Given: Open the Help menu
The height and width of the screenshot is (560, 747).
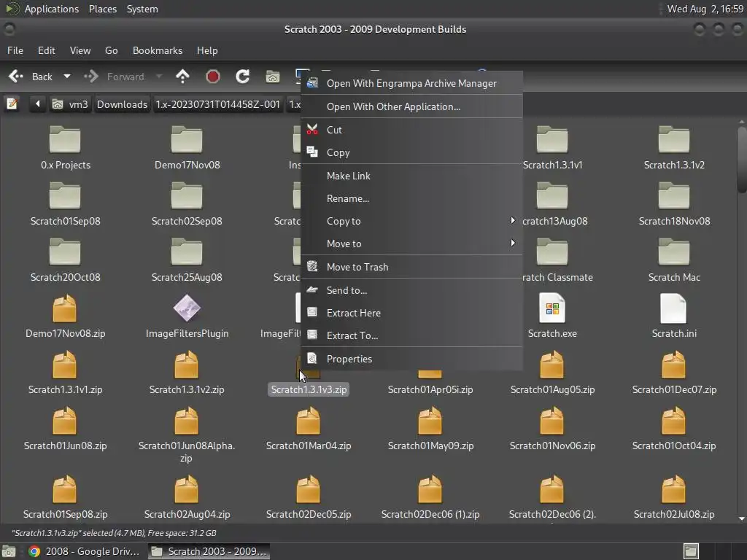Looking at the screenshot, I should pyautogui.click(x=207, y=50).
